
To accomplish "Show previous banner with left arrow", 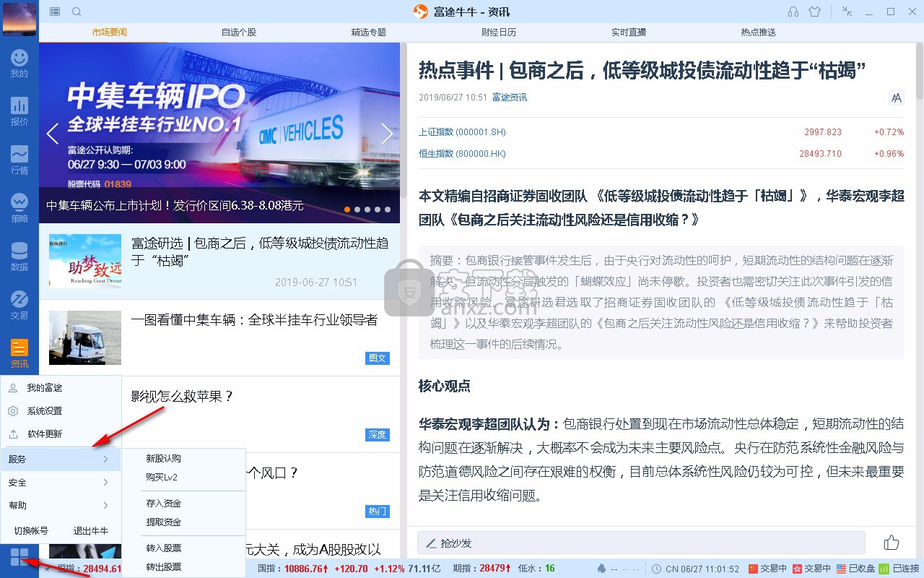I will [52, 134].
